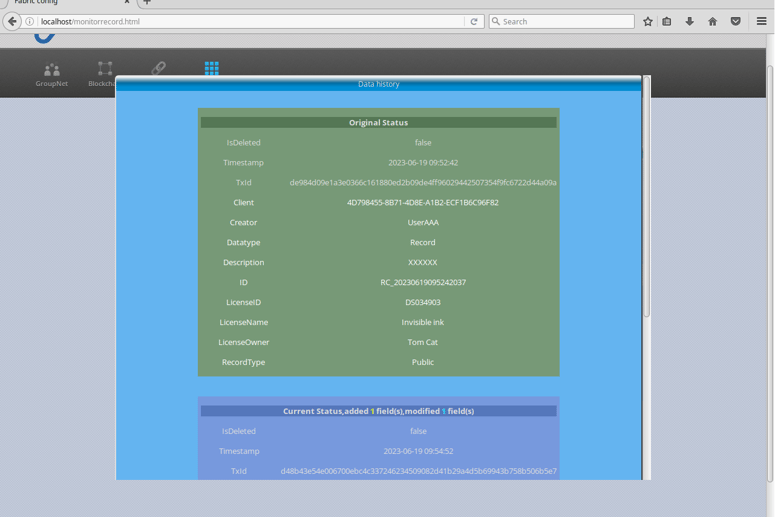Select LicenseName value Invisible ink
The width and height of the screenshot is (775, 517).
(423, 322)
